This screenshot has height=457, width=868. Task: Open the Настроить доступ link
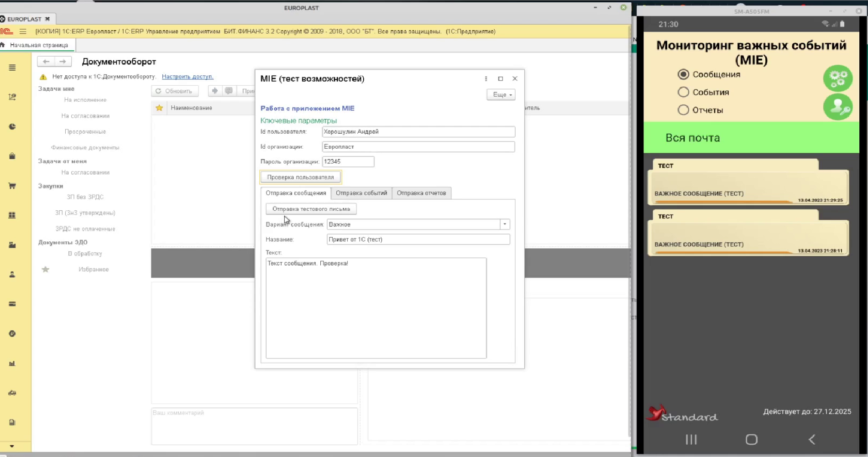tap(188, 77)
